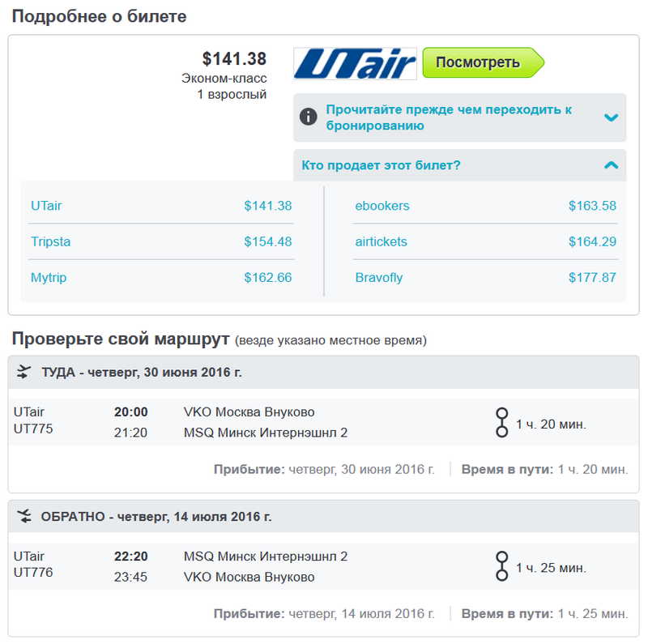This screenshot has width=648, height=644.
Task: Open the UTair seller link
Action: (46, 206)
